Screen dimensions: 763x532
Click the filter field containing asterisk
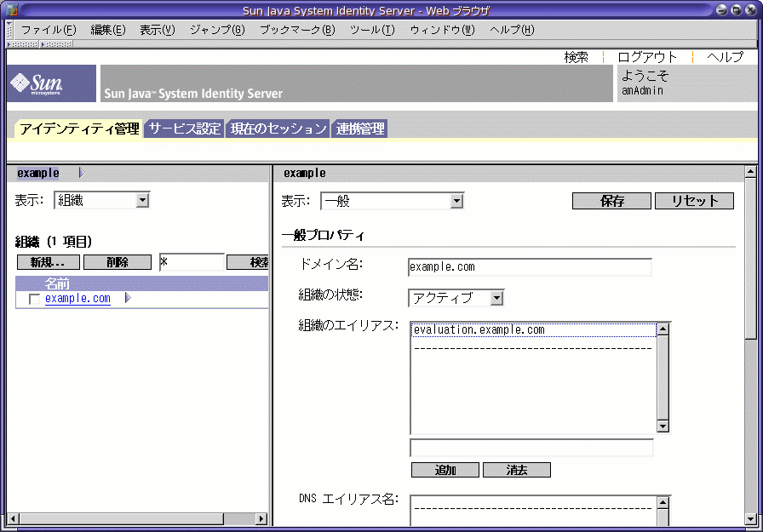tap(192, 261)
